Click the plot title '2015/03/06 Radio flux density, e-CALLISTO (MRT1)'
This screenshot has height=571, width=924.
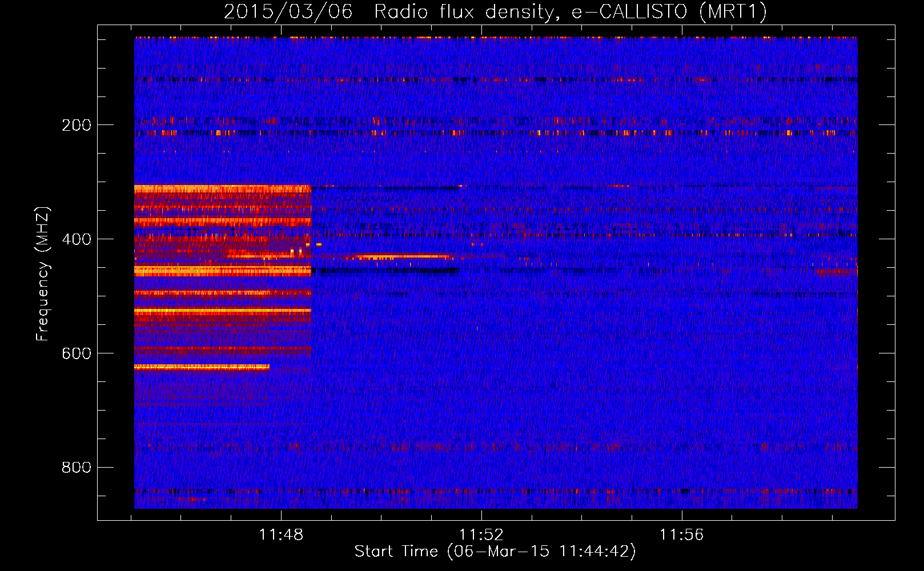click(495, 11)
